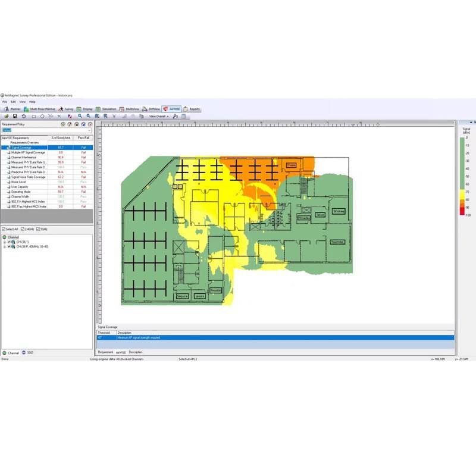Open the View menu
The image size is (476, 476).
23,102
